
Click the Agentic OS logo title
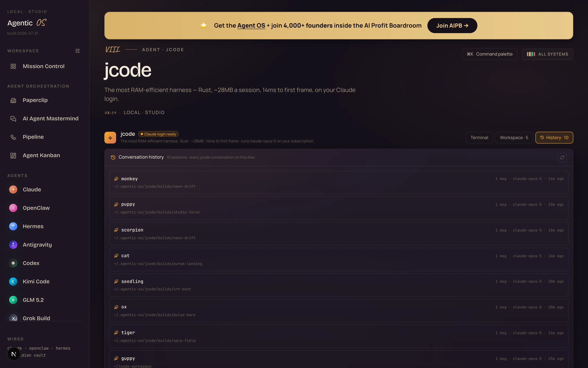pos(27,23)
